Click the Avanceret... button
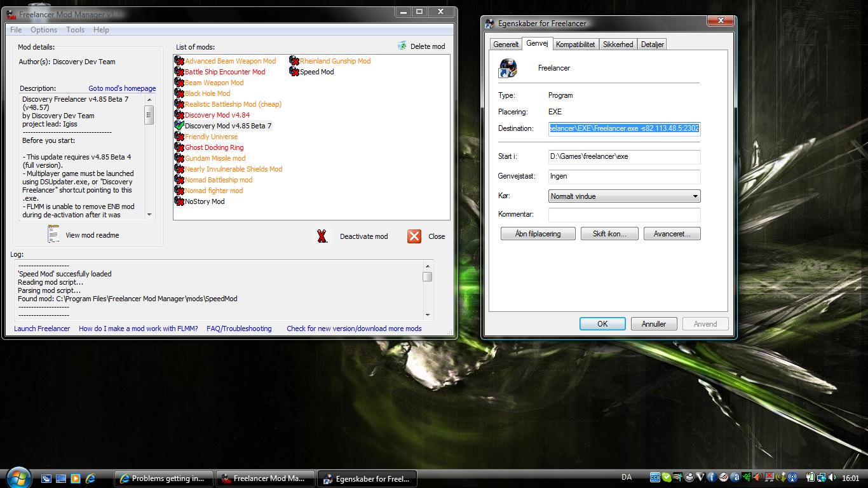 click(x=672, y=234)
